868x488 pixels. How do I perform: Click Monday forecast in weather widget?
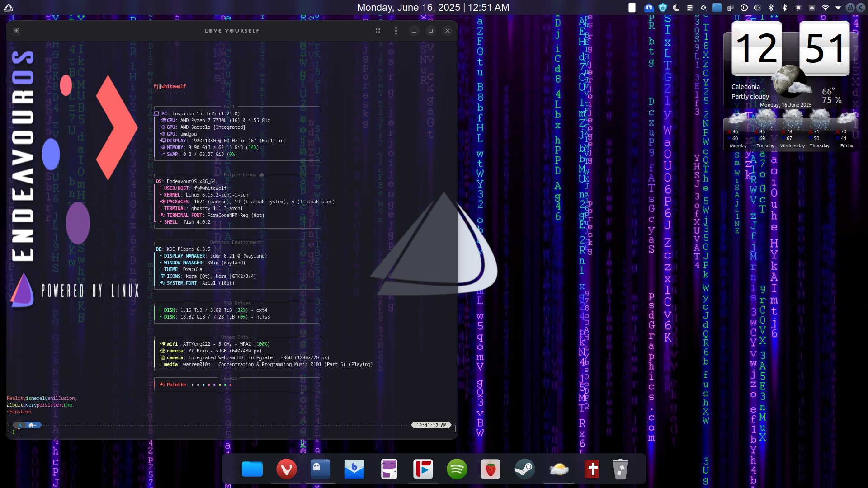point(738,130)
